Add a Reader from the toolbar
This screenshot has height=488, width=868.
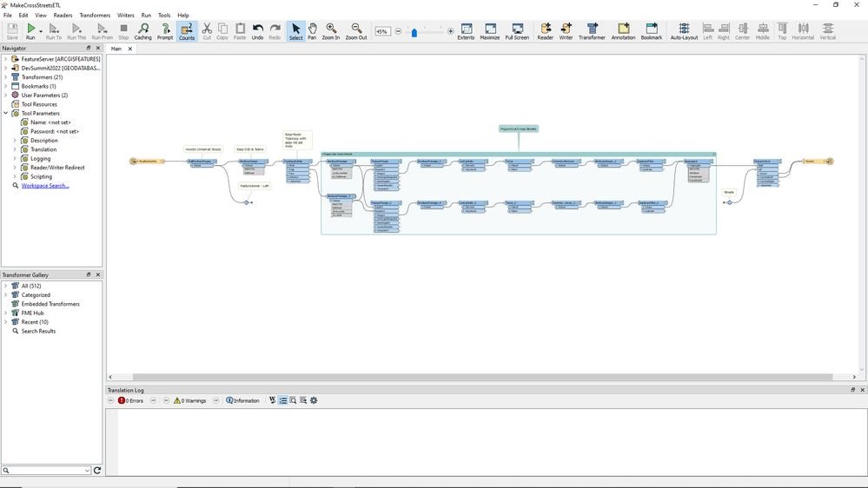click(x=546, y=31)
